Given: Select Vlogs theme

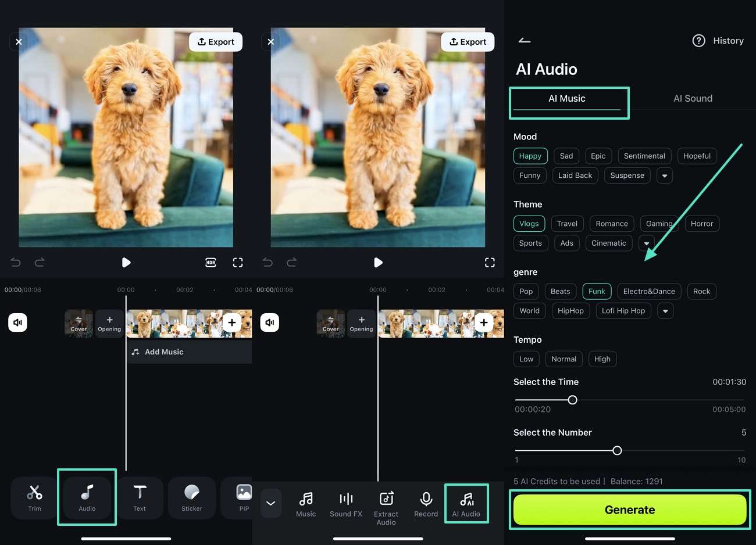Looking at the screenshot, I should click(529, 224).
